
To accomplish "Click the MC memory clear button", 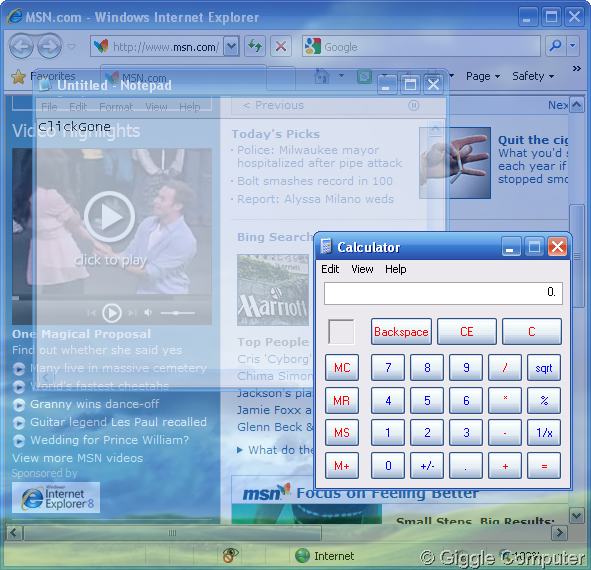I will click(x=342, y=368).
